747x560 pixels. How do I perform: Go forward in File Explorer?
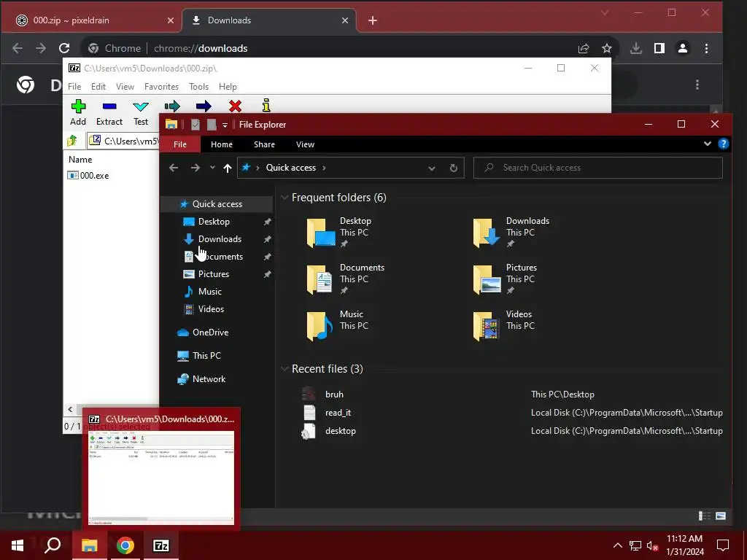[196, 168]
